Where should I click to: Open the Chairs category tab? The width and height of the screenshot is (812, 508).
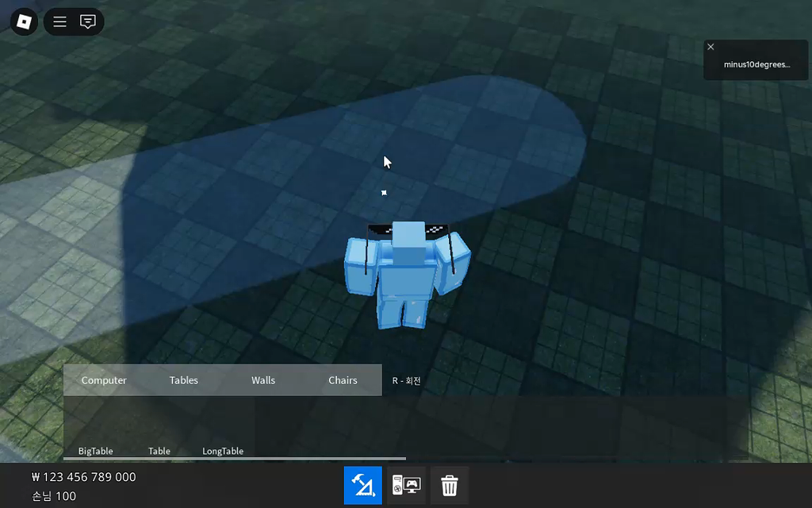[x=343, y=380]
